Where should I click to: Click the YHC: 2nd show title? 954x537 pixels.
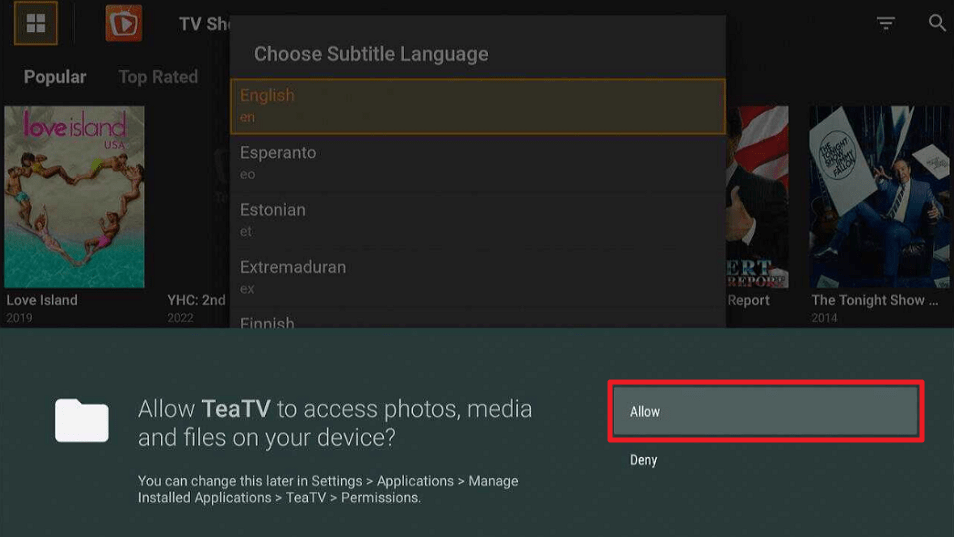pos(197,300)
